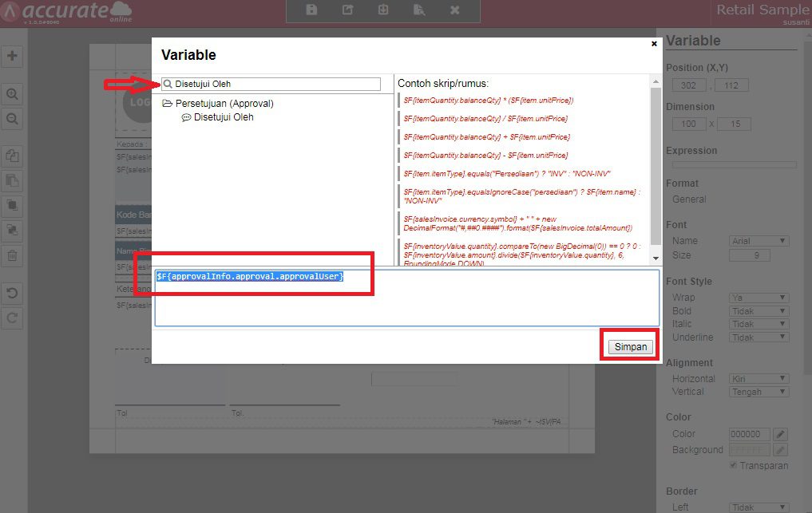Click the Color hex value field 000000
Screen dimensions: 812x513
pyautogui.click(x=750, y=435)
